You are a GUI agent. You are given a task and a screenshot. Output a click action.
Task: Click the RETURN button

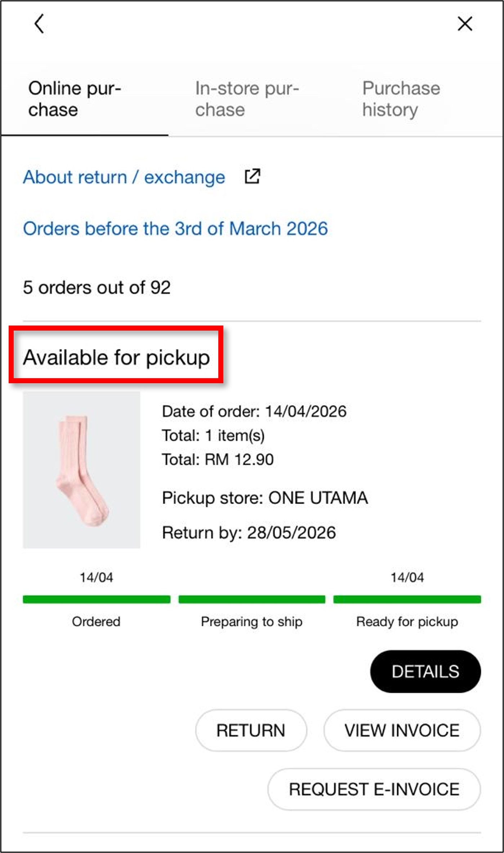pyautogui.click(x=251, y=731)
